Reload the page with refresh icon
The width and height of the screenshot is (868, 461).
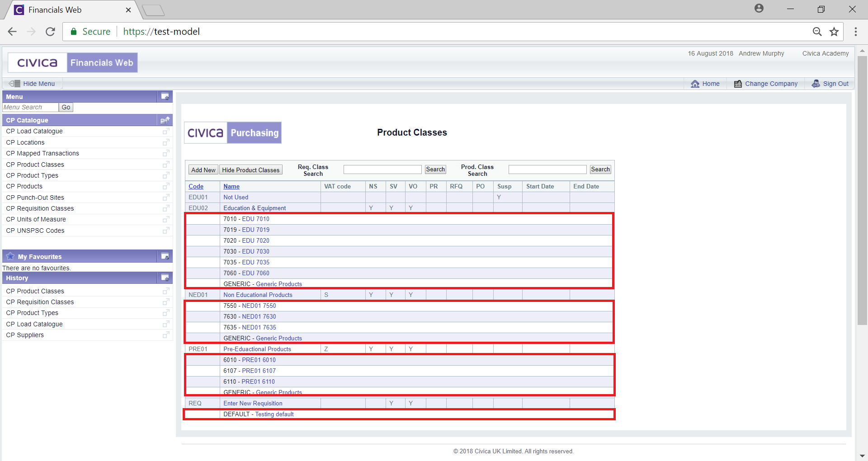[50, 32]
